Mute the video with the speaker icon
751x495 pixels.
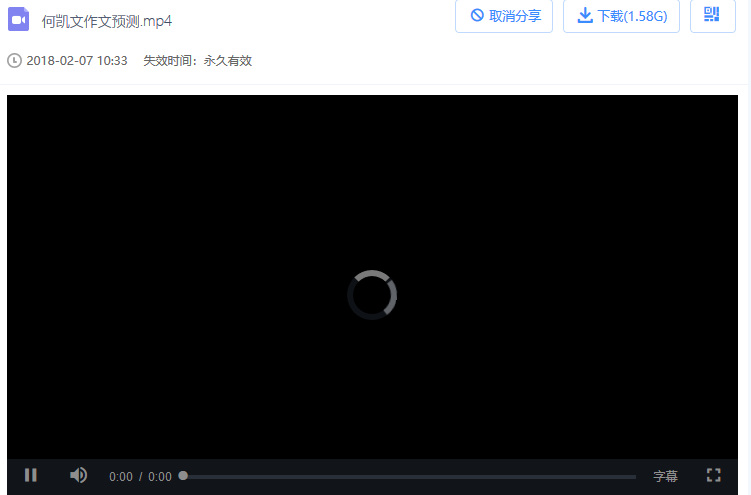[x=78, y=476]
